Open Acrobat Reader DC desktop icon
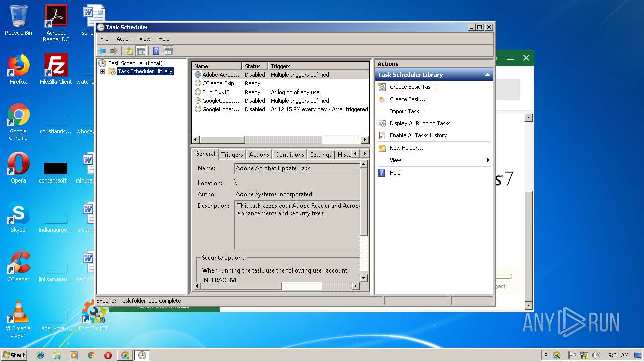The image size is (644, 362). 56,23
